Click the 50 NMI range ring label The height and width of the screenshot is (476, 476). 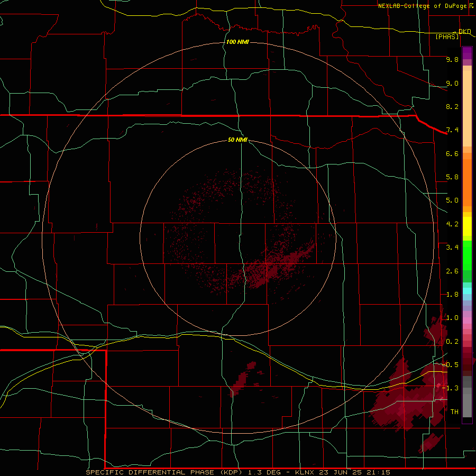click(x=237, y=140)
